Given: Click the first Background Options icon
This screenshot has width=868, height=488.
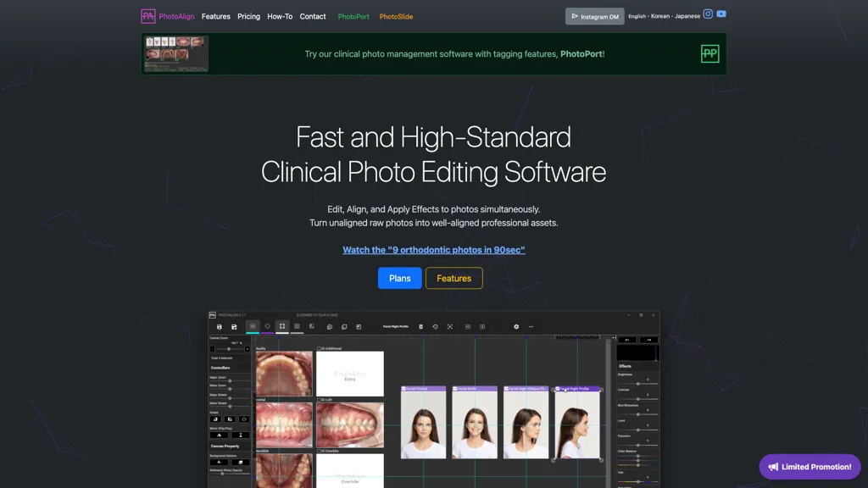Looking at the screenshot, I should [x=219, y=462].
